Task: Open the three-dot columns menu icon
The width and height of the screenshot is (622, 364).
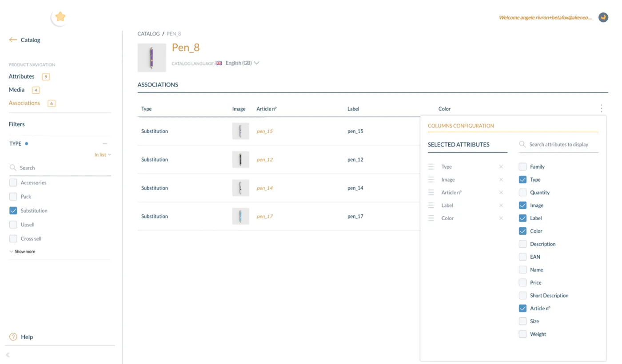Action: point(601,108)
